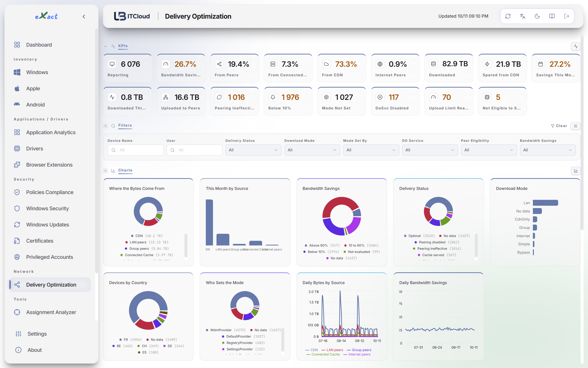The width and height of the screenshot is (588, 368).
Task: Open Apple inventory in the sidebar
Action: click(x=50, y=88)
